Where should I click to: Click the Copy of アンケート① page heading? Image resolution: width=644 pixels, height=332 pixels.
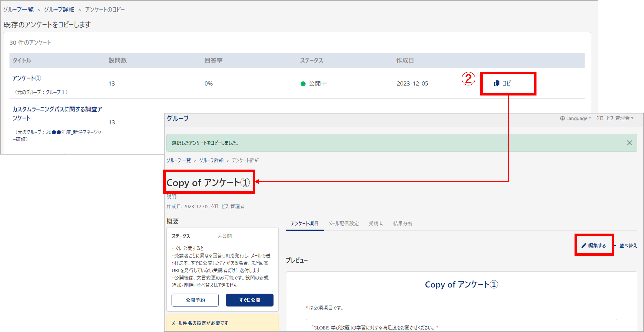tap(208, 182)
